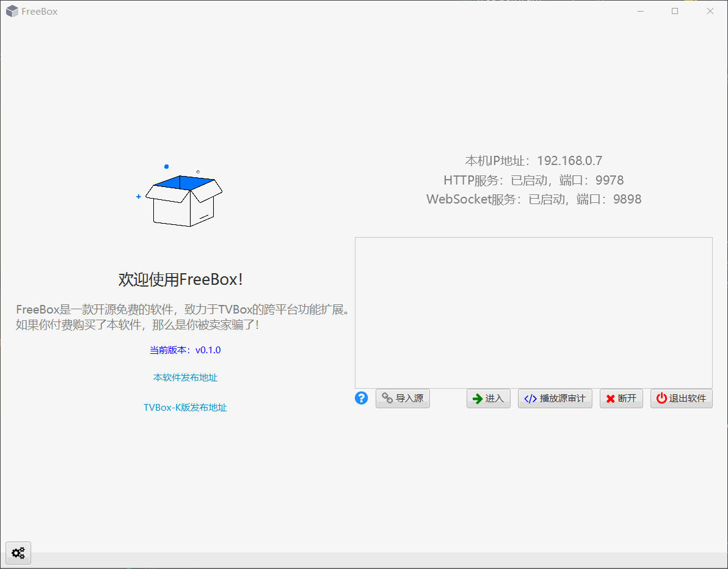This screenshot has width=728, height=569.
Task: Select the chain-link icon on 导入源 button
Action: (x=387, y=398)
